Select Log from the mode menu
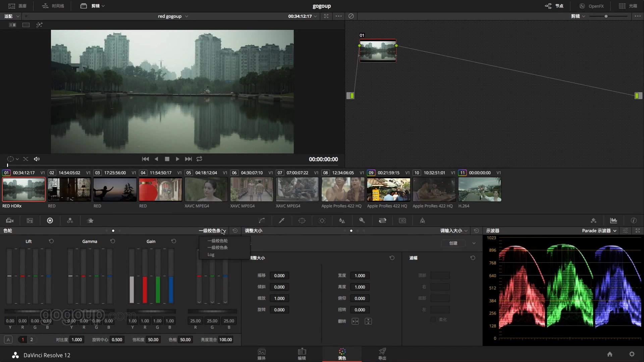This screenshot has height=362, width=644. pos(211,255)
